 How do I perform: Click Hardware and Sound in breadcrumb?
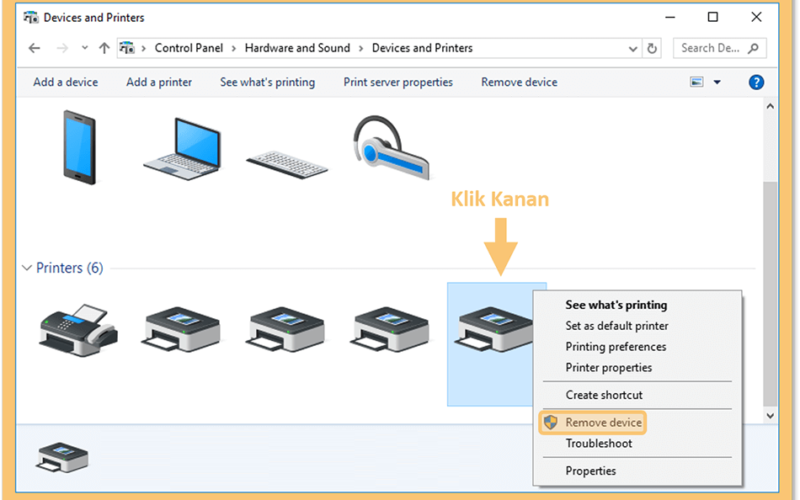point(297,48)
